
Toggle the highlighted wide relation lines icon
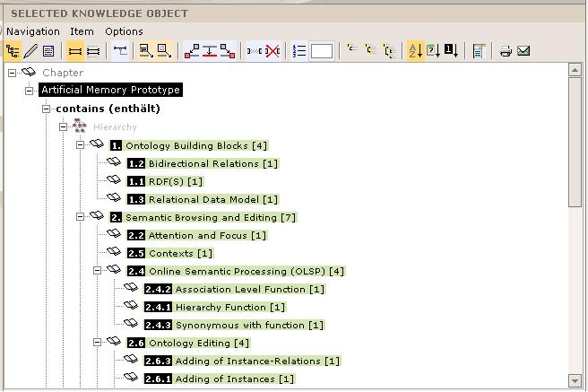[75, 50]
